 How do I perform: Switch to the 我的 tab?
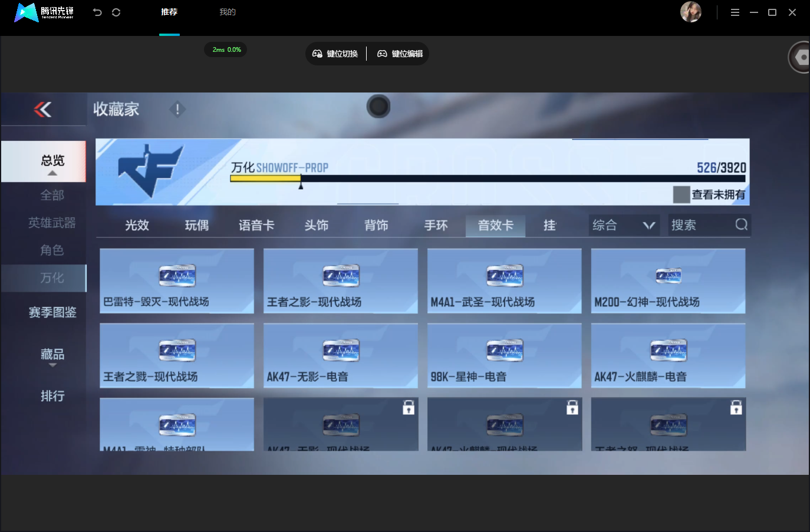click(228, 12)
